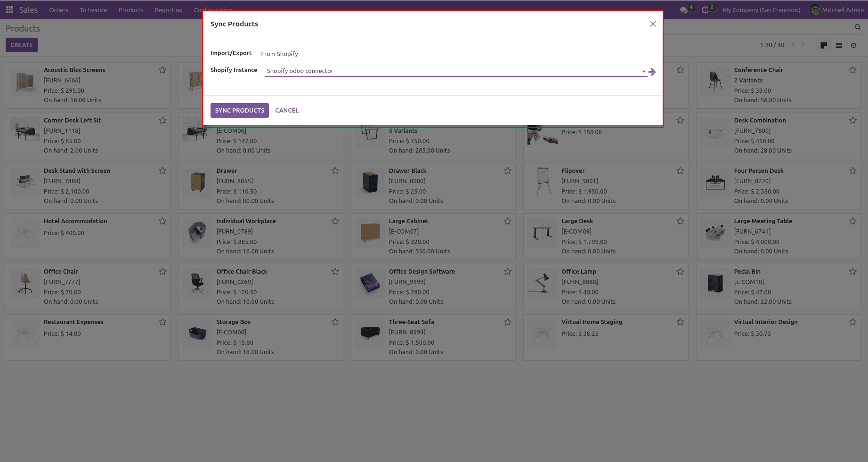The image size is (868, 462).
Task: Open the Products menu
Action: tap(131, 10)
